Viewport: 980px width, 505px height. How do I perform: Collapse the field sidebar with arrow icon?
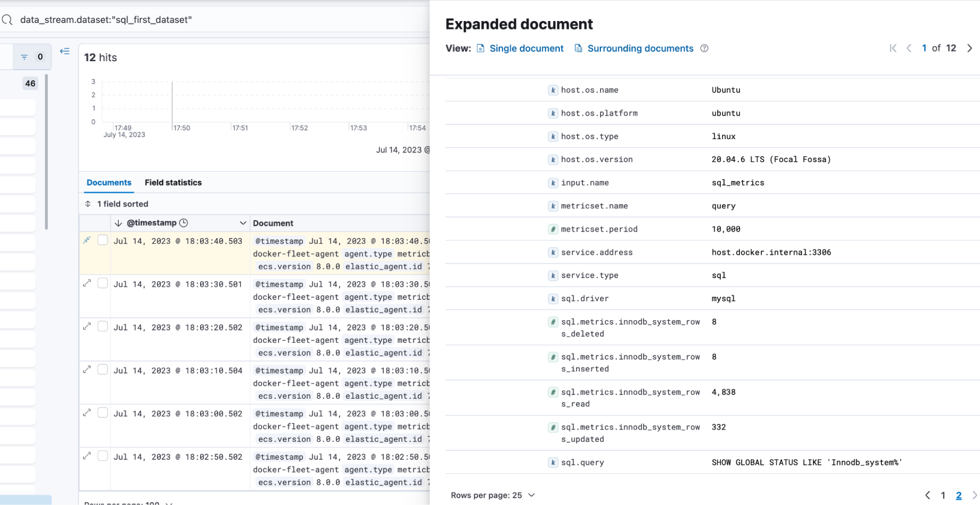[x=65, y=51]
